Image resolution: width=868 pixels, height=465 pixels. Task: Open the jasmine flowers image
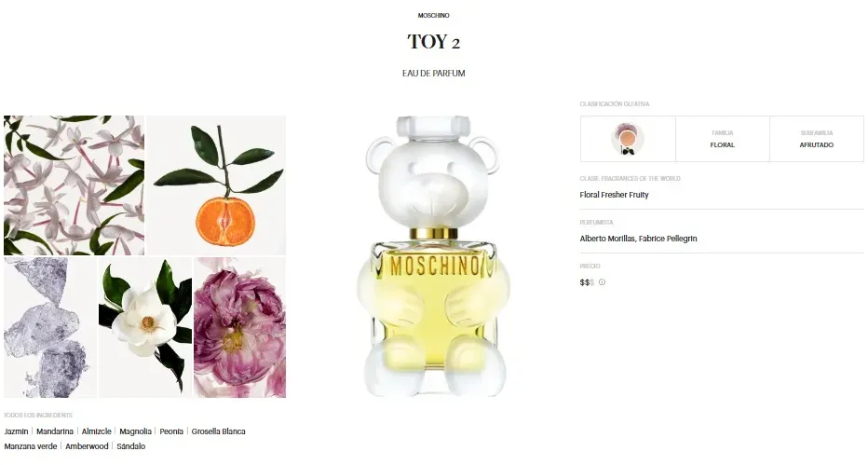(x=74, y=185)
